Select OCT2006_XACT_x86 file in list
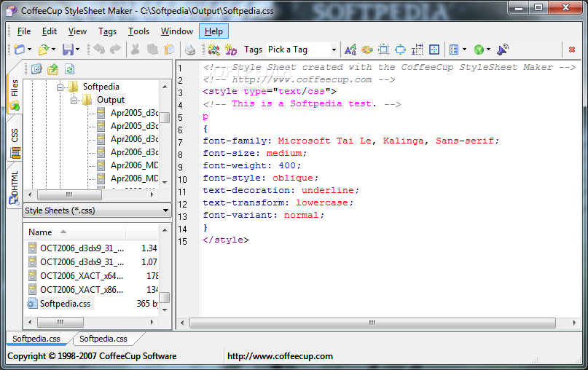588x370 pixels. (x=82, y=290)
